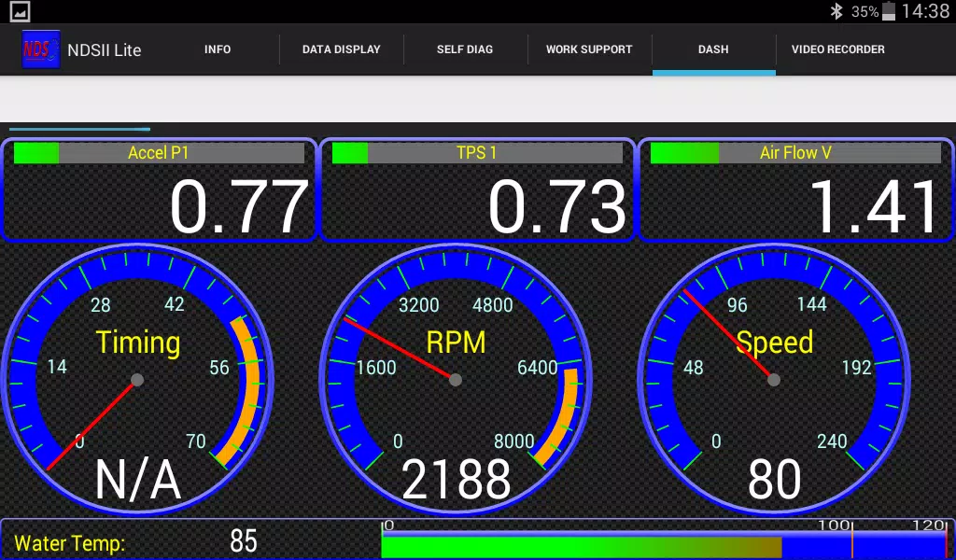The height and width of the screenshot is (560, 956).
Task: Tap the NDS app logo icon
Action: click(x=41, y=49)
